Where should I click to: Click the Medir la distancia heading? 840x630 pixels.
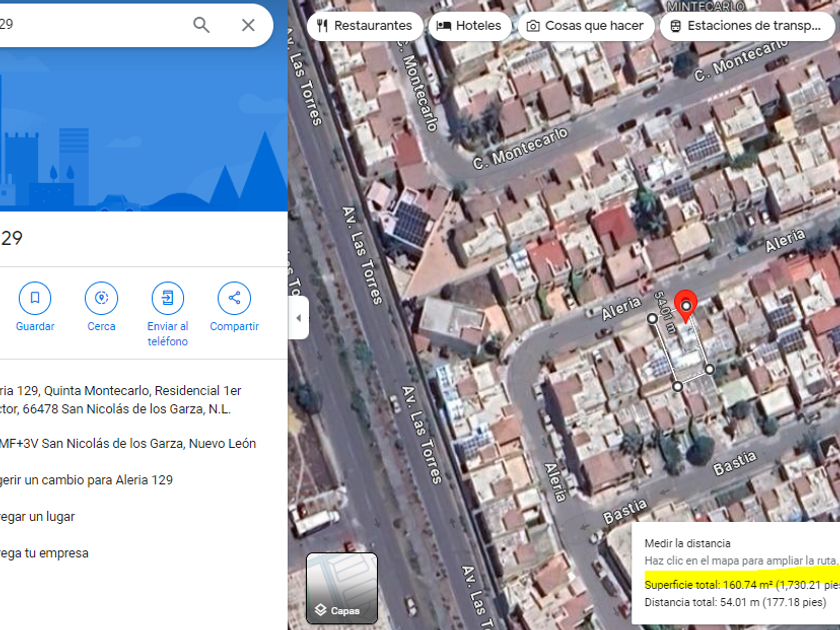pyautogui.click(x=687, y=543)
